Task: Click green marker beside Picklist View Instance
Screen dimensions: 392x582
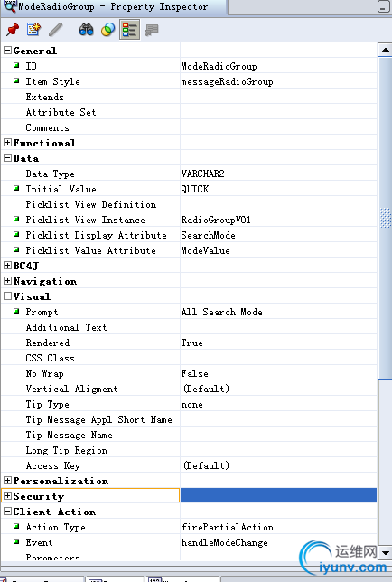Action: click(x=16, y=219)
